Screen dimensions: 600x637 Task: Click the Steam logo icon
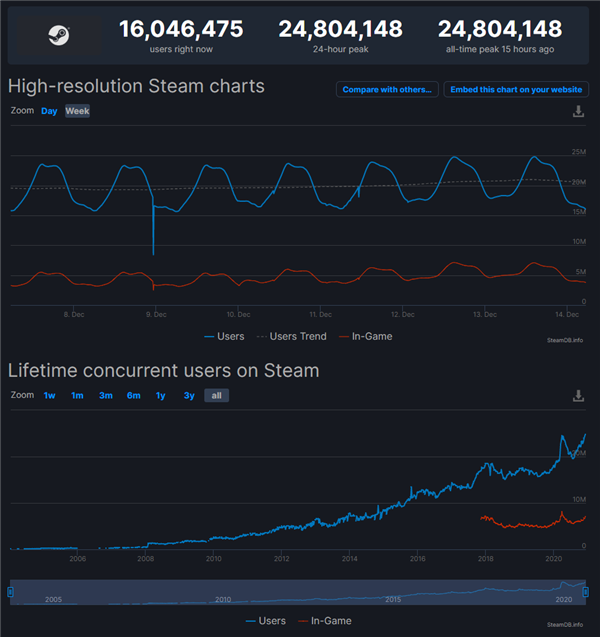(x=59, y=35)
